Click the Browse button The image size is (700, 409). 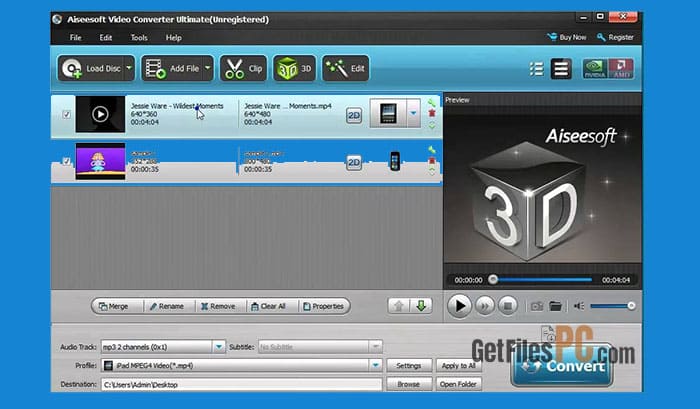[408, 384]
